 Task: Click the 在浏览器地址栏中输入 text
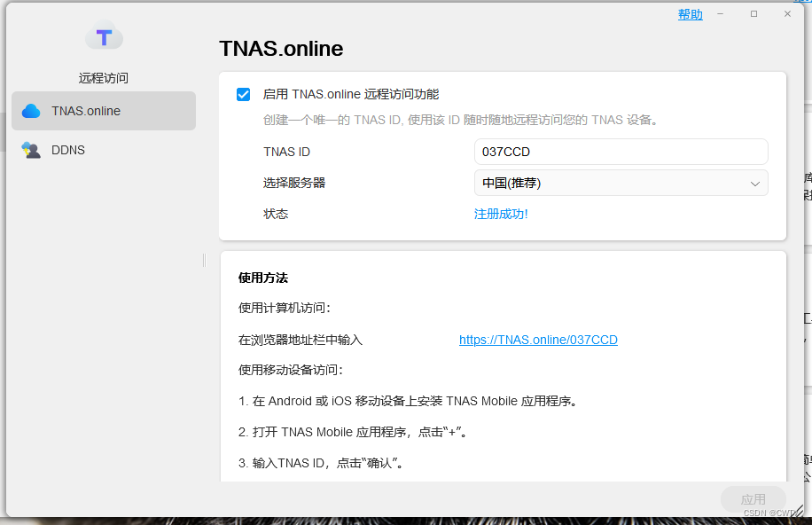[301, 340]
